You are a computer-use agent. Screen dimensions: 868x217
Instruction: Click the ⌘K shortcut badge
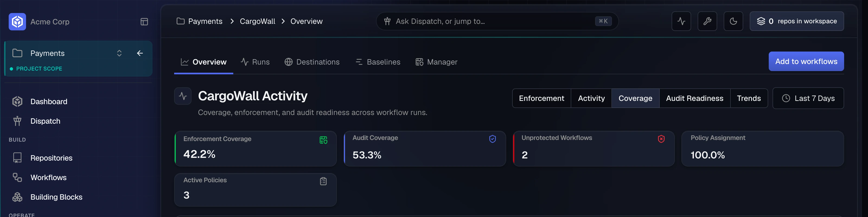coord(603,21)
